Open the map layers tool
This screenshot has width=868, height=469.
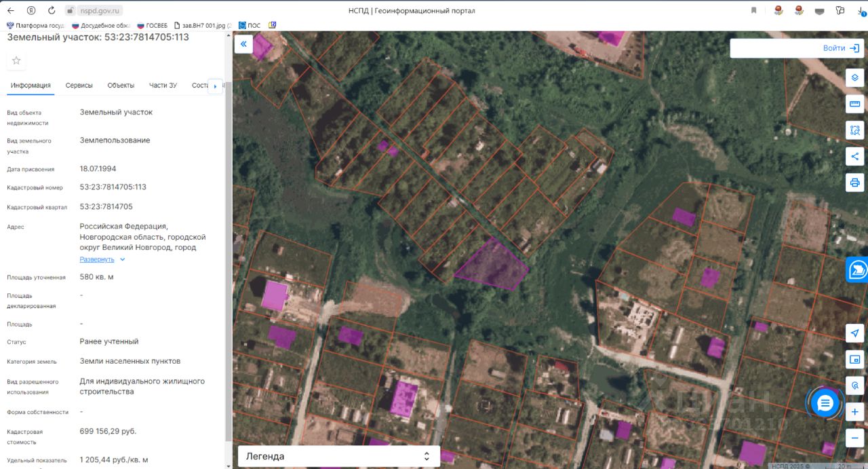coord(855,77)
